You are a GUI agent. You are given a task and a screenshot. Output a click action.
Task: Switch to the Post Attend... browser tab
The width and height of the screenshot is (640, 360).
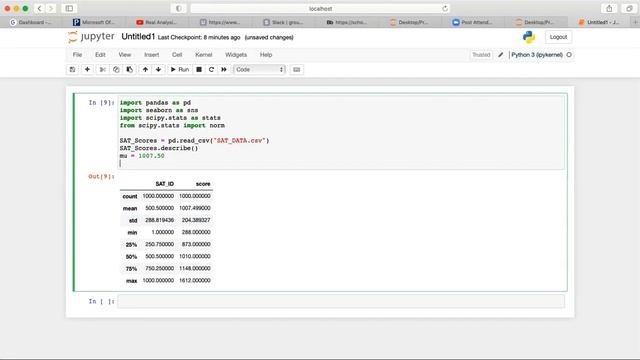472,22
